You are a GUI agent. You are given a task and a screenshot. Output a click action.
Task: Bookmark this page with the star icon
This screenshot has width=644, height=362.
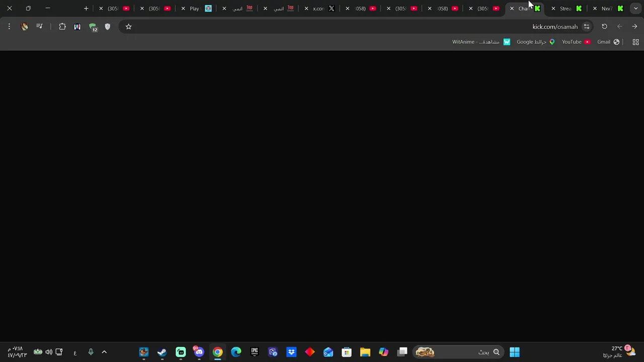click(128, 27)
